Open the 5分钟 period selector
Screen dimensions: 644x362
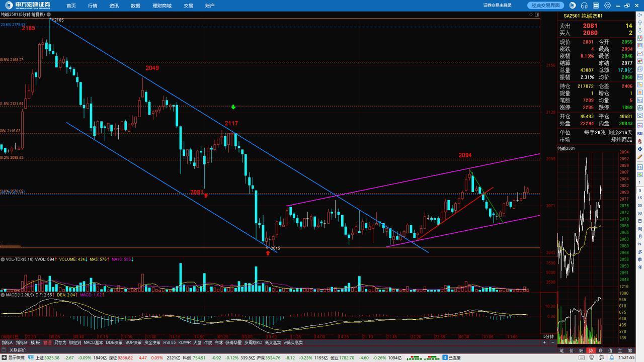pyautogui.click(x=548, y=336)
